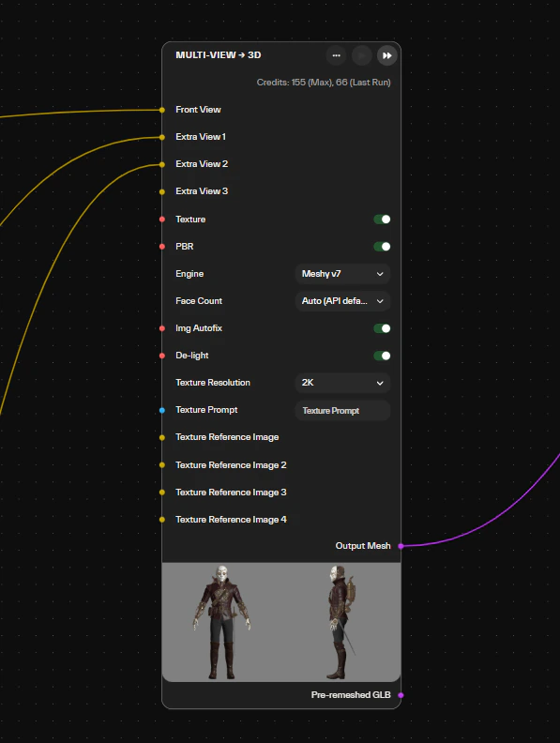Click the Front View label
The width and height of the screenshot is (560, 743).
point(198,110)
